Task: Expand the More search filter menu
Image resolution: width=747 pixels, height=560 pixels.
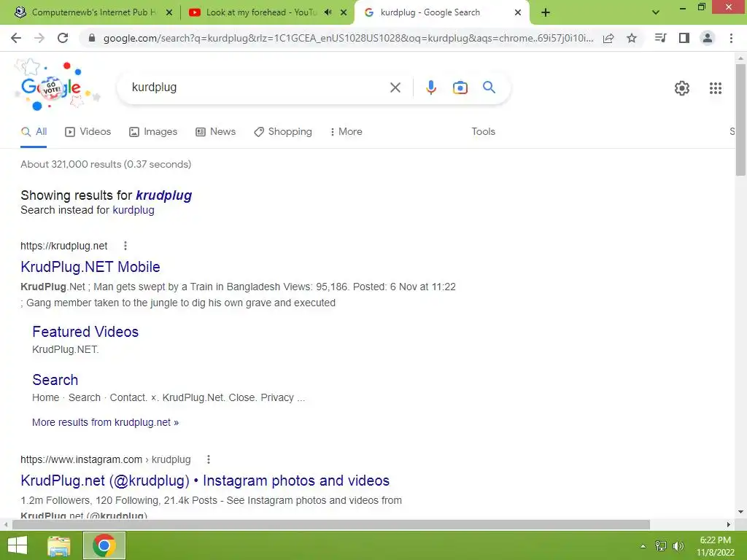Action: click(346, 132)
